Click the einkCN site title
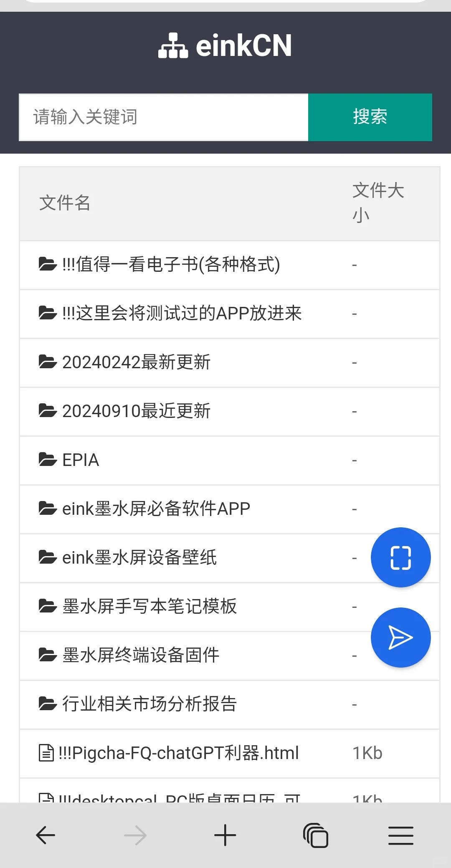 pos(244,46)
